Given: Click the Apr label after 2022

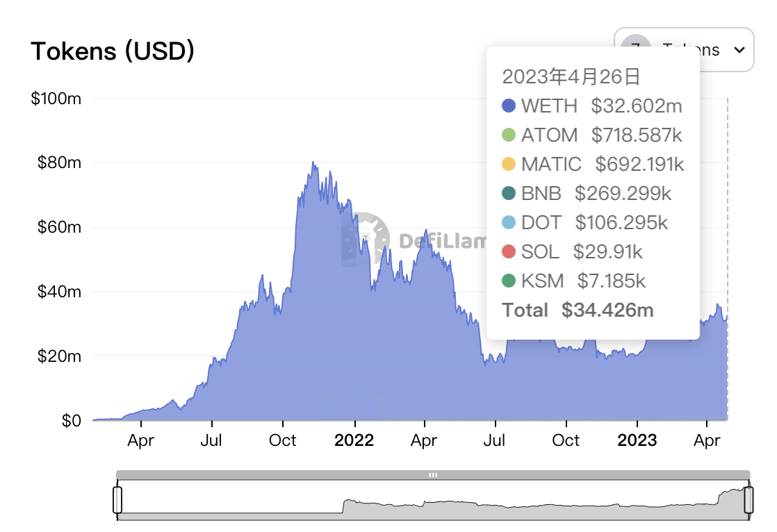Looking at the screenshot, I should pyautogui.click(x=424, y=440).
